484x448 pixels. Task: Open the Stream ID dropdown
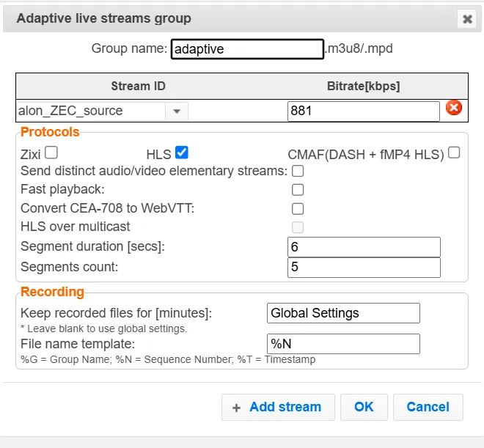pos(177,111)
